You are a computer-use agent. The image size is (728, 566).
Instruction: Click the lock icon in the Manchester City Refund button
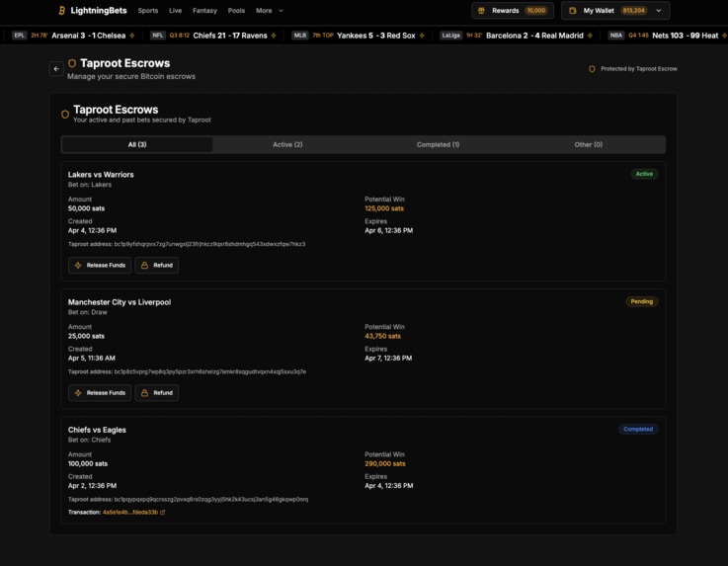tap(144, 393)
